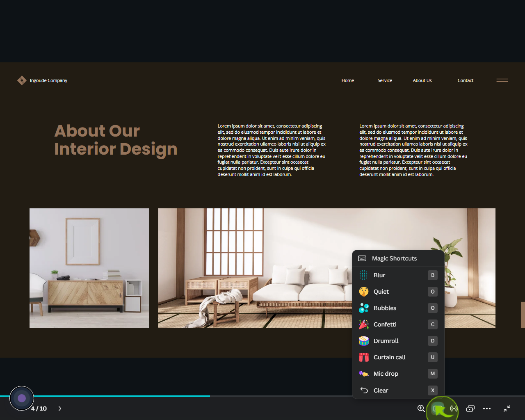Start the Curtain call effect
Image resolution: width=525 pixels, height=420 pixels.
click(x=398, y=357)
